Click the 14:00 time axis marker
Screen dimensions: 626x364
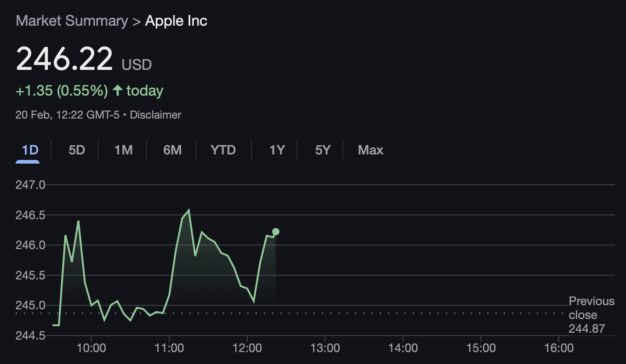(403, 348)
